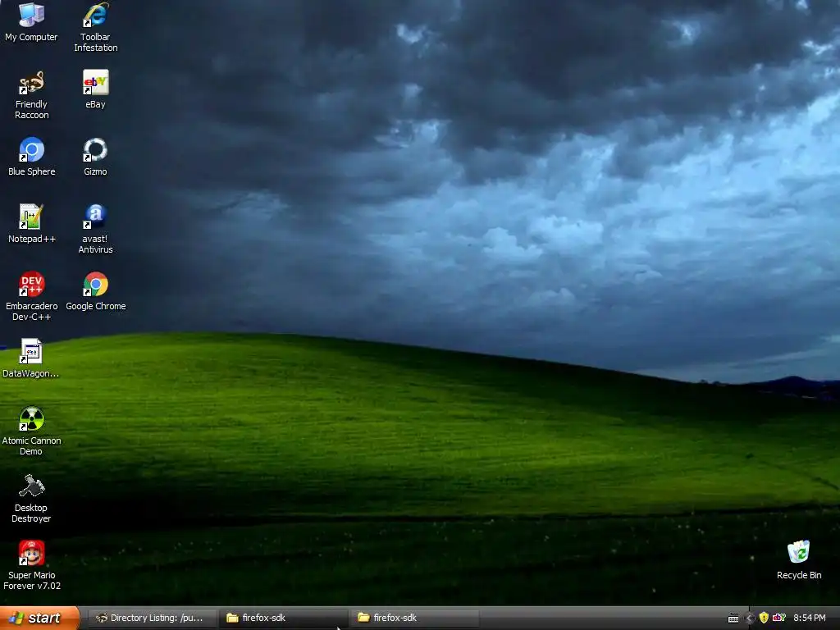840x630 pixels.
Task: Select the My Computer desktop icon
Action: tap(31, 22)
